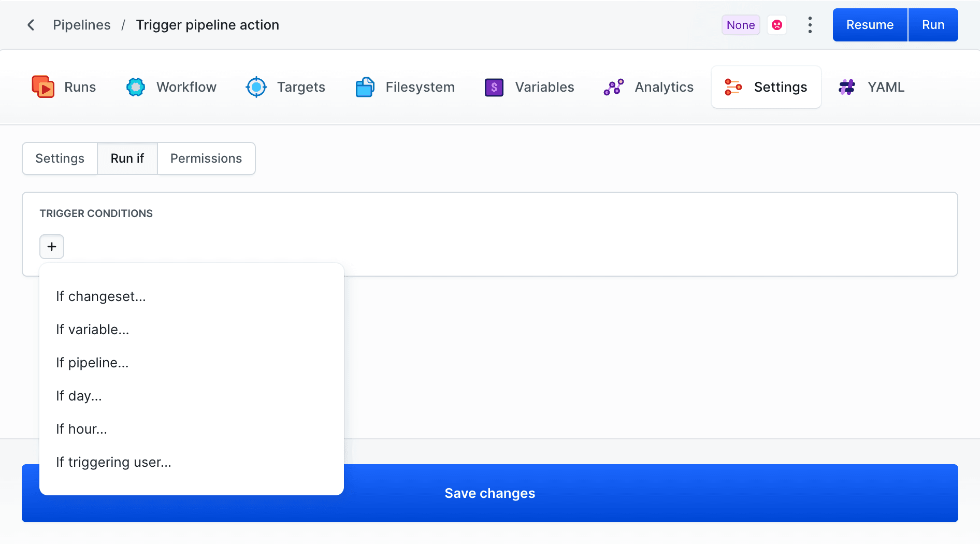Select "If variable..." from the list
Screen dimensions: 980x544
coord(93,330)
